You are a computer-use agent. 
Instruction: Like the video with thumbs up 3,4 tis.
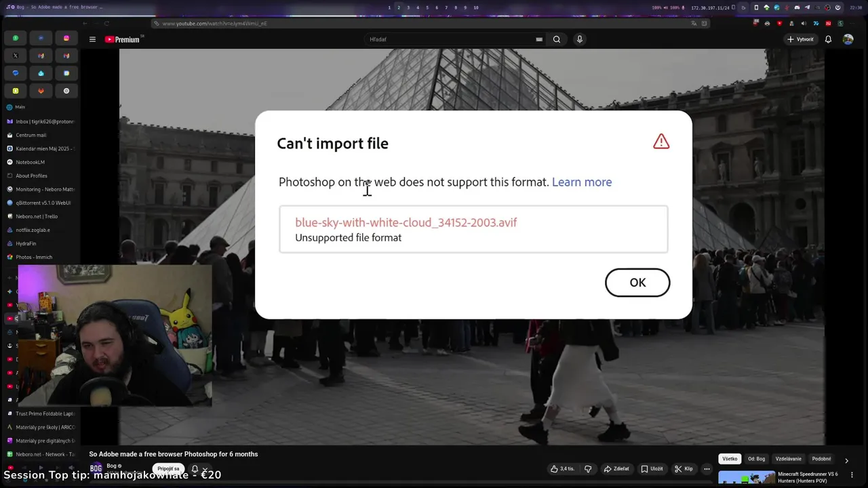click(562, 469)
